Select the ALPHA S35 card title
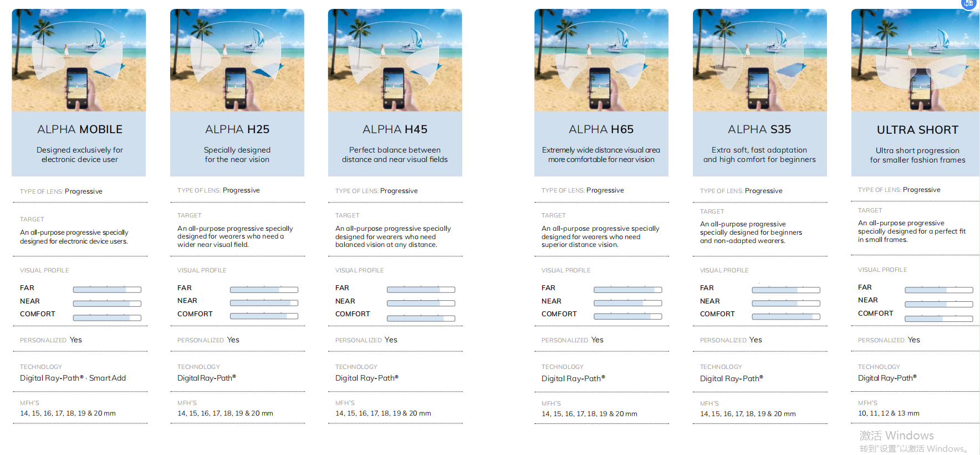This screenshot has width=980, height=455. pyautogui.click(x=759, y=129)
